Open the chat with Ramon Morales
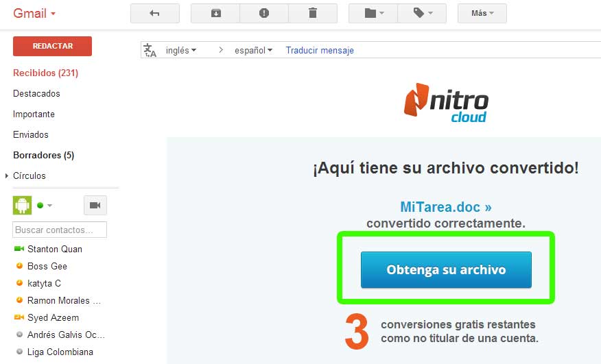601x364 pixels. (64, 300)
